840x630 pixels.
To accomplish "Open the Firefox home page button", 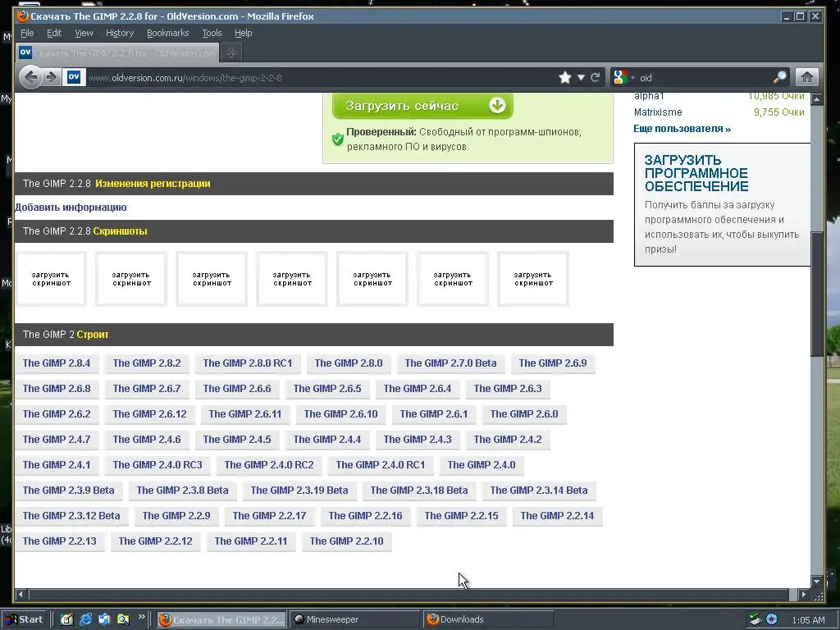I will pyautogui.click(x=807, y=78).
